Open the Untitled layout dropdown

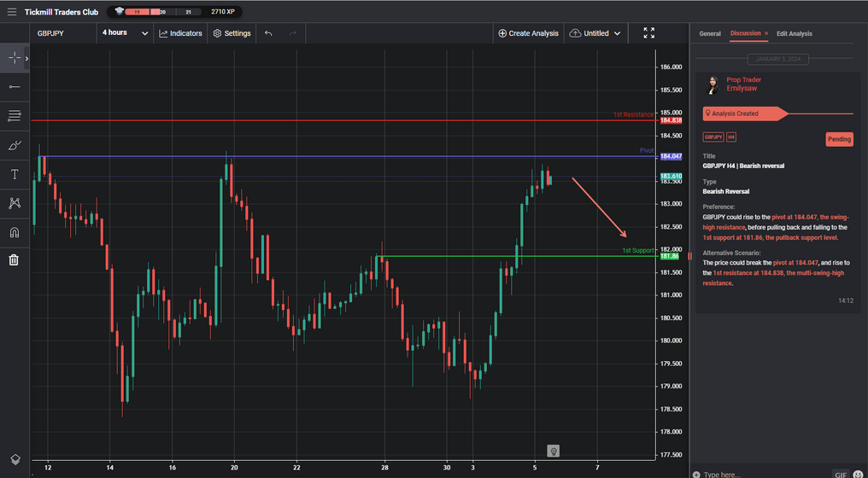coord(595,33)
